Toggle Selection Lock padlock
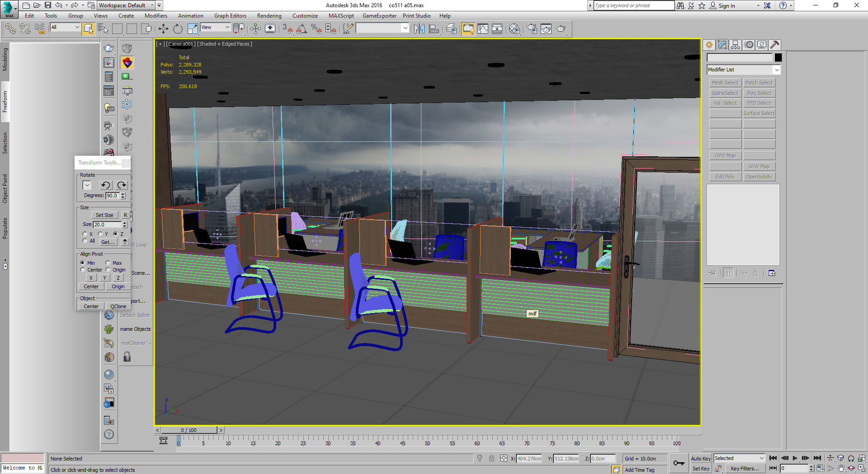 pos(491,458)
